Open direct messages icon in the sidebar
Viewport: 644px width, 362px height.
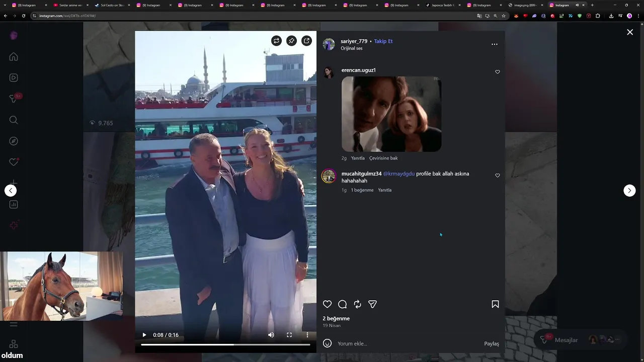(x=14, y=99)
